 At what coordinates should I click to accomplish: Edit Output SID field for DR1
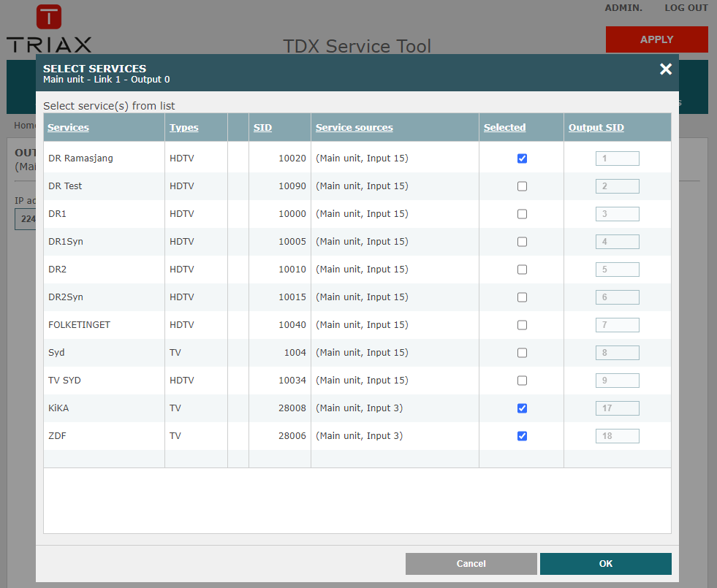pyautogui.click(x=618, y=214)
